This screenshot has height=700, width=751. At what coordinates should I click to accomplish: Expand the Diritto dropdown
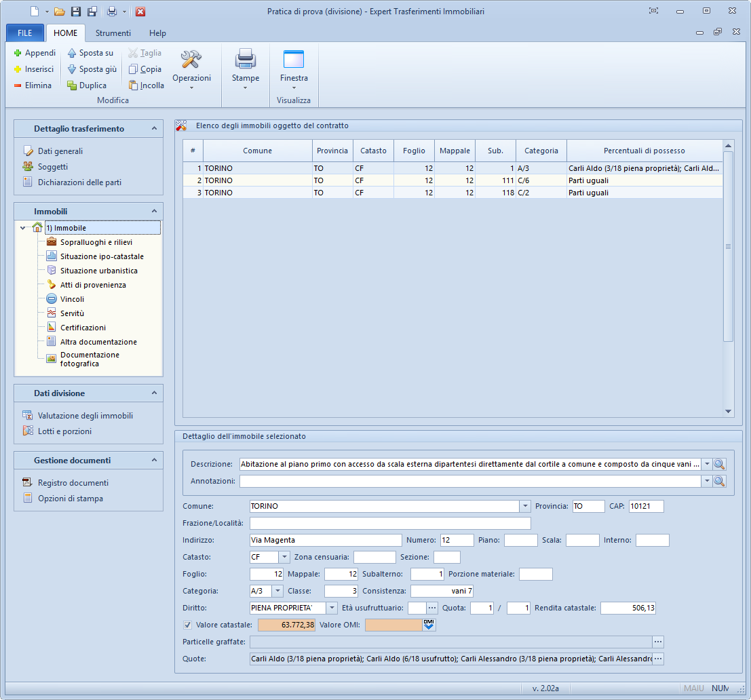point(332,608)
